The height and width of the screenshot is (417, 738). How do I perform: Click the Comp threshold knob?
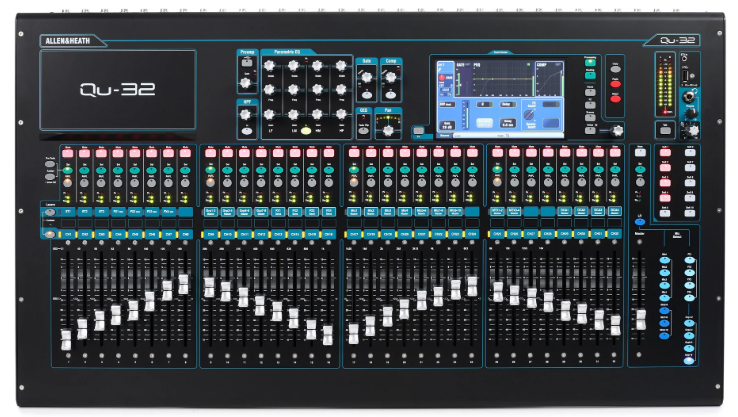[x=390, y=77]
